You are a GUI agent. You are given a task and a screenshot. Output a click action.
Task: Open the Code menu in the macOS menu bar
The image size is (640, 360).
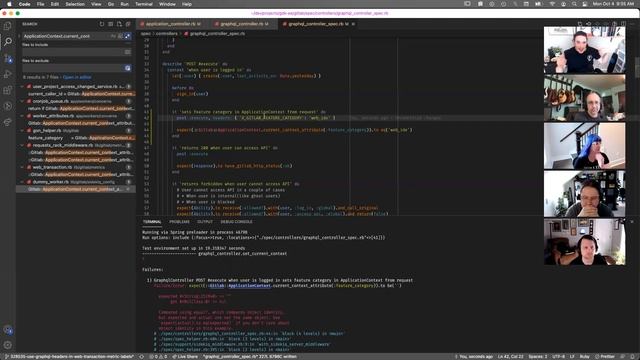[24, 4]
